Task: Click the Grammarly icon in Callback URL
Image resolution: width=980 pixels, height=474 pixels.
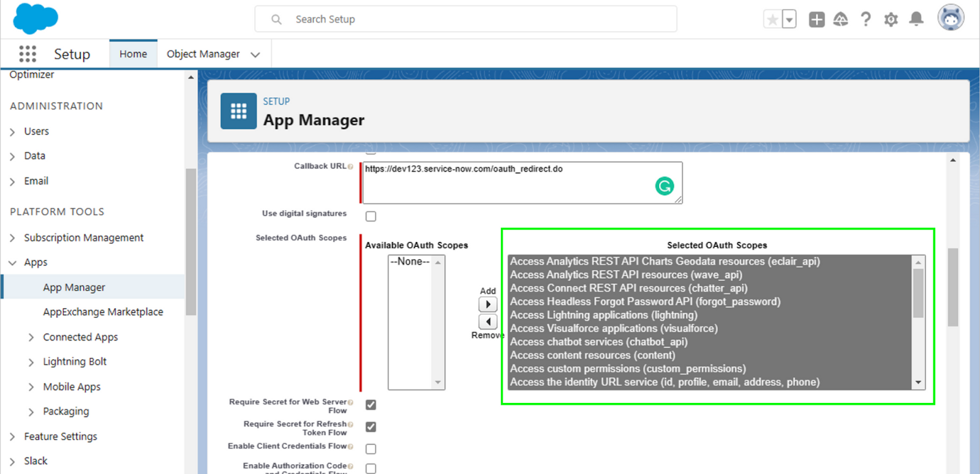Action: pyautogui.click(x=665, y=186)
